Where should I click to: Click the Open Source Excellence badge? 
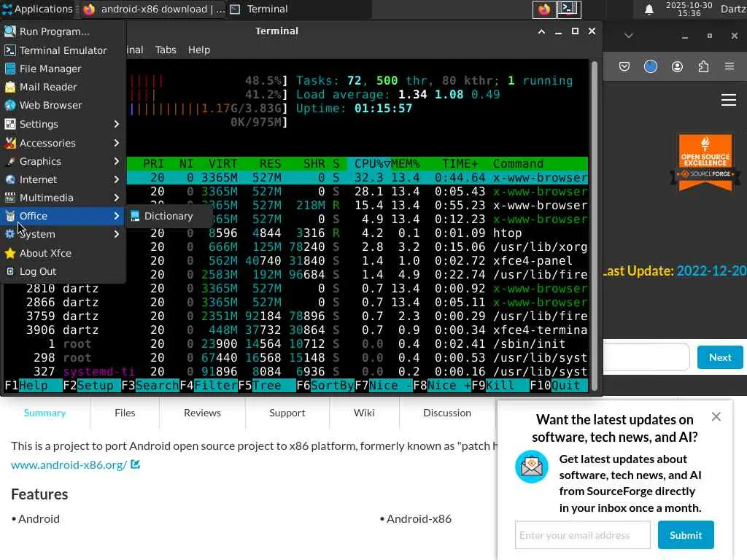click(x=705, y=163)
